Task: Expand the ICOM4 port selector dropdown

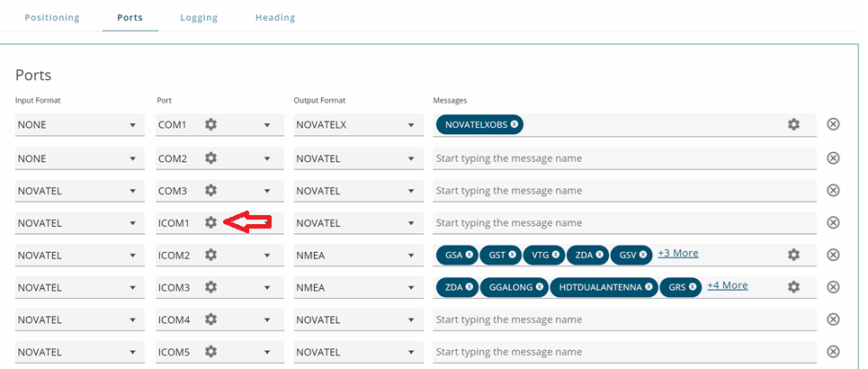Action: 267,319
